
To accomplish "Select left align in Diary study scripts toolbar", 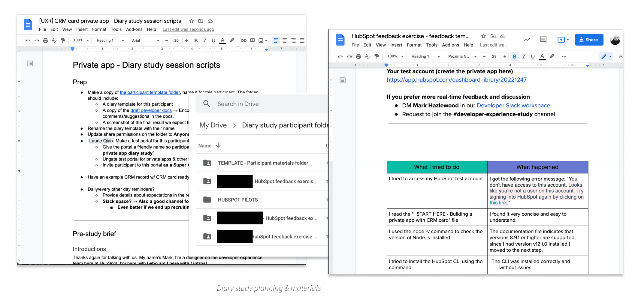I will coord(276,40).
